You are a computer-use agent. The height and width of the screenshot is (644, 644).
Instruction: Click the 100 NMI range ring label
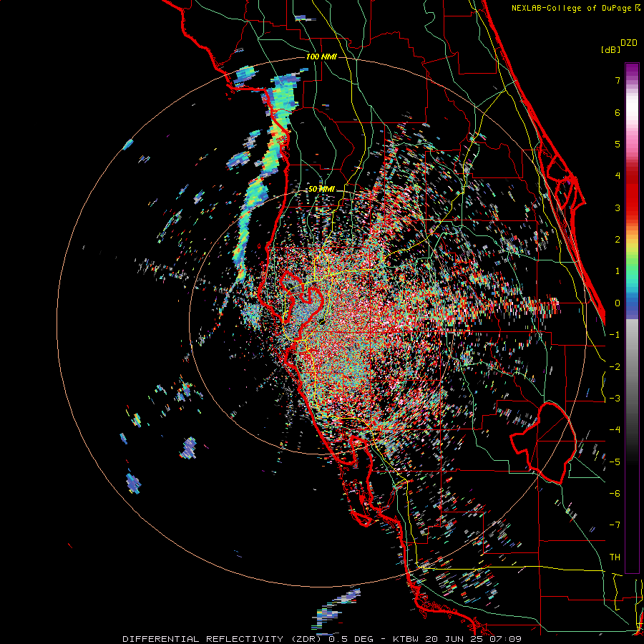[x=321, y=57]
